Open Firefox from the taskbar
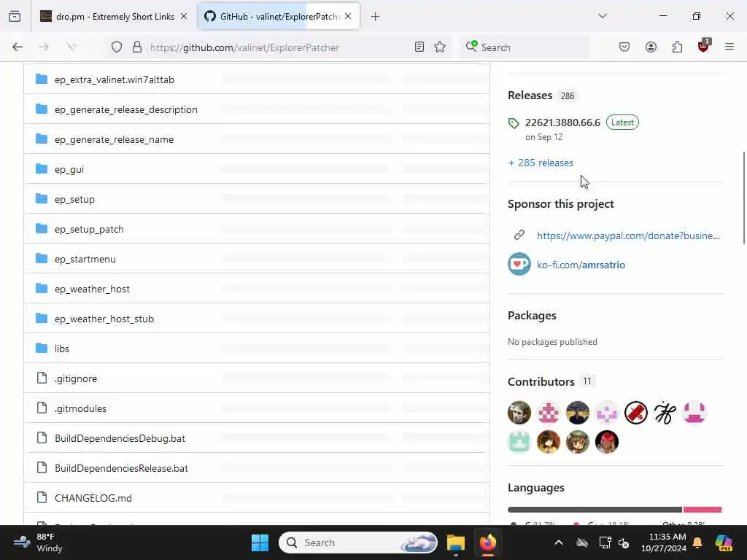This screenshot has width=747, height=560. click(x=488, y=542)
